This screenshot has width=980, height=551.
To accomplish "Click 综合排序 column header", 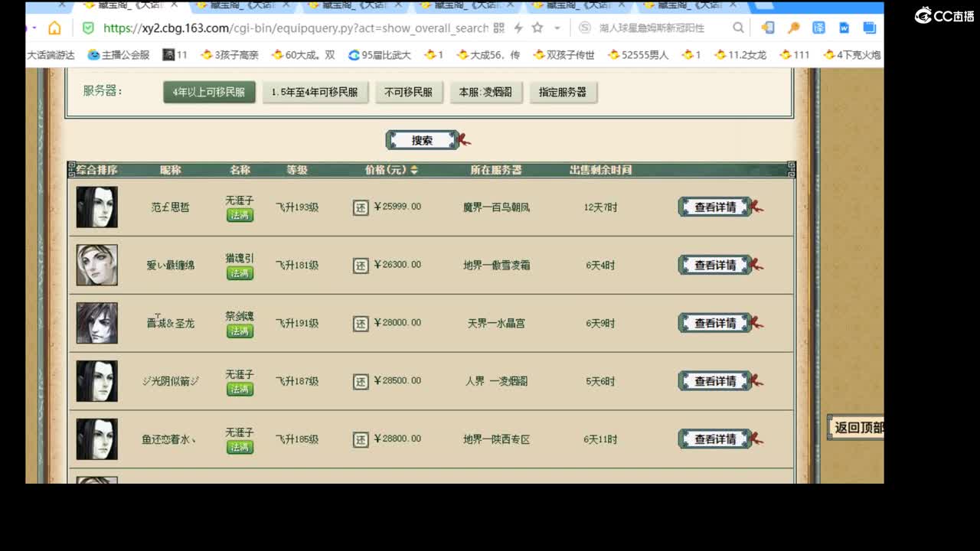I will coord(96,170).
